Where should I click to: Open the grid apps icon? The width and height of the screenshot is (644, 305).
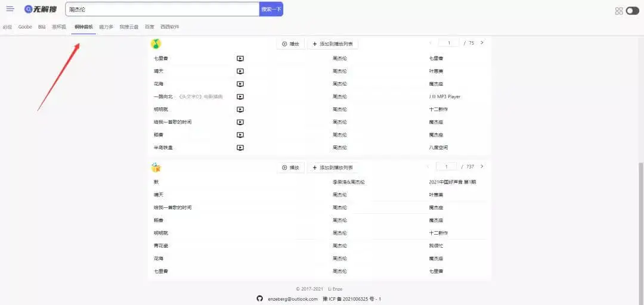tap(619, 11)
